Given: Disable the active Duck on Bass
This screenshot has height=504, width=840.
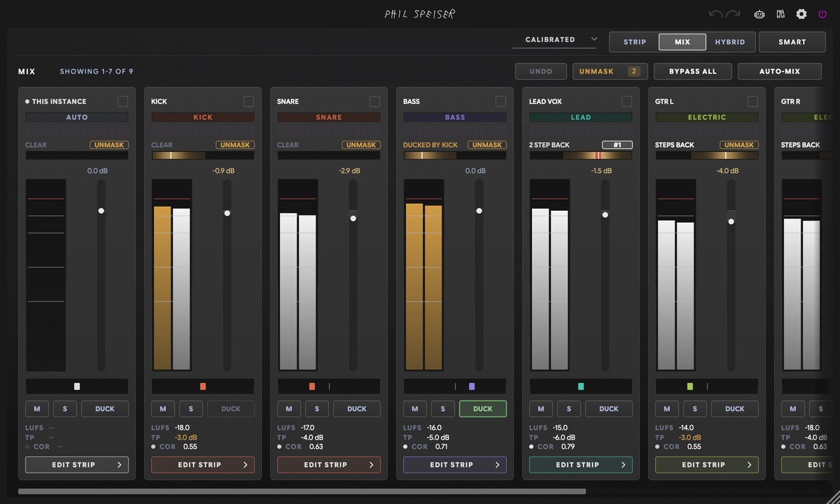Looking at the screenshot, I should 483,409.
